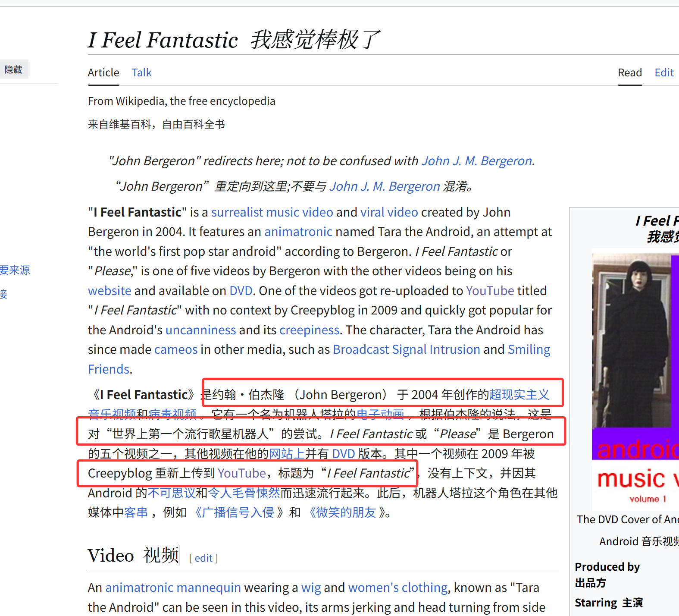
Task: Follow the surrealist music video link
Action: (272, 212)
